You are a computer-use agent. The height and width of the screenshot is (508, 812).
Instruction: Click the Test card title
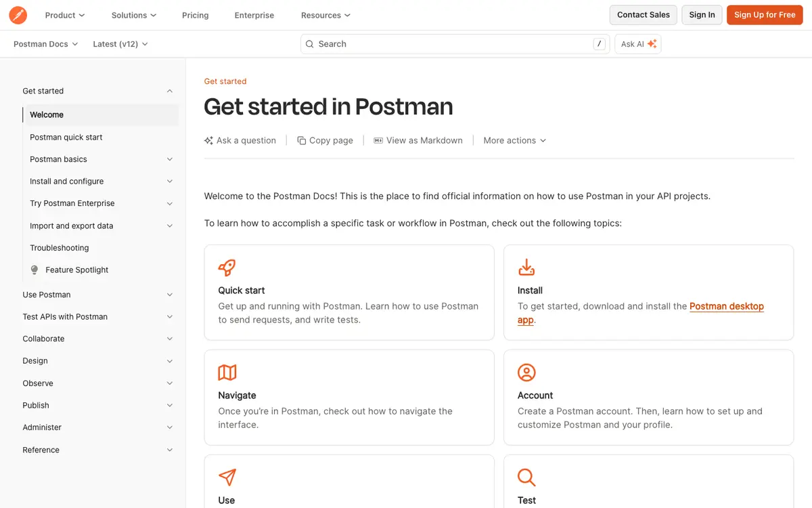[x=526, y=500]
